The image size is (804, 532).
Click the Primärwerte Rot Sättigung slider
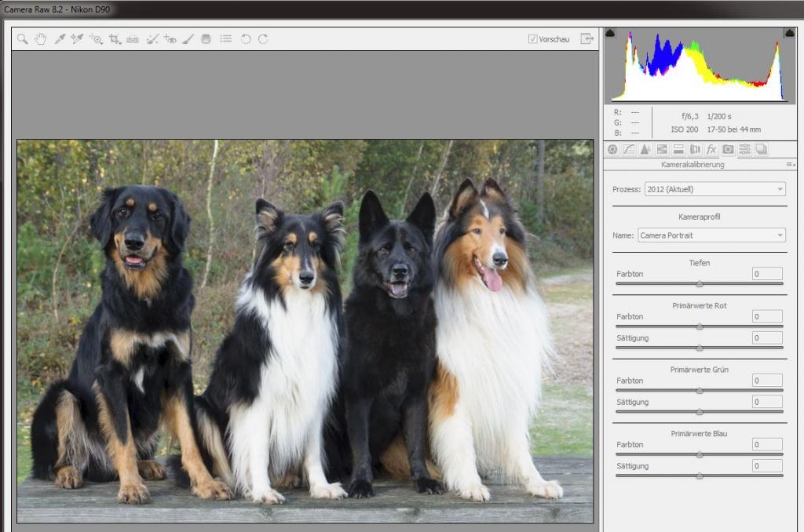click(700, 348)
